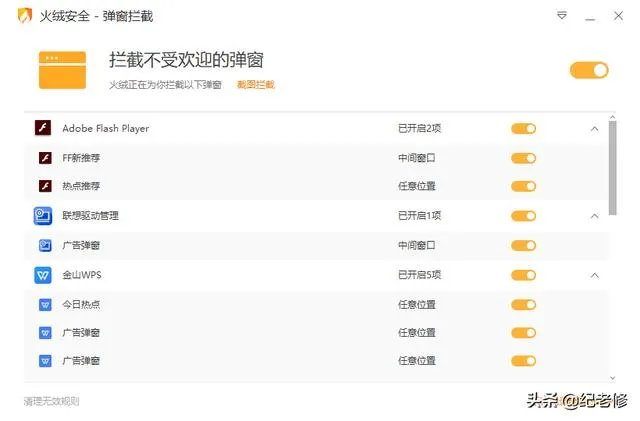Click the Adobe Flash Player app icon
640x421 pixels.
43,128
